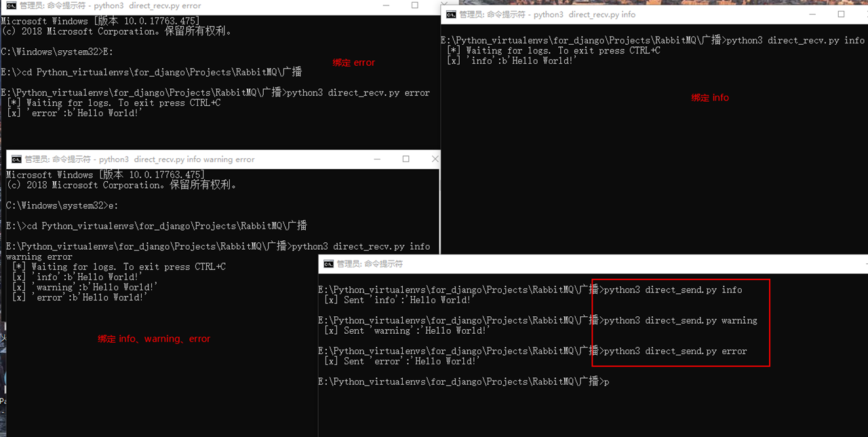Click "[x] Sent 'warning':'Hello World!'" line
Viewport: 868px width, 437px height.
point(406,330)
